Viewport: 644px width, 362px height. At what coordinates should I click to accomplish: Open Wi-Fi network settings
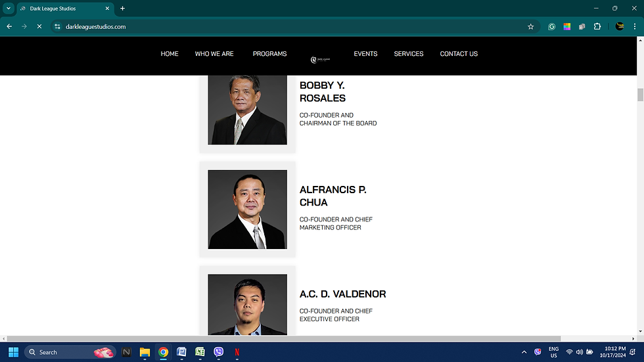(569, 352)
